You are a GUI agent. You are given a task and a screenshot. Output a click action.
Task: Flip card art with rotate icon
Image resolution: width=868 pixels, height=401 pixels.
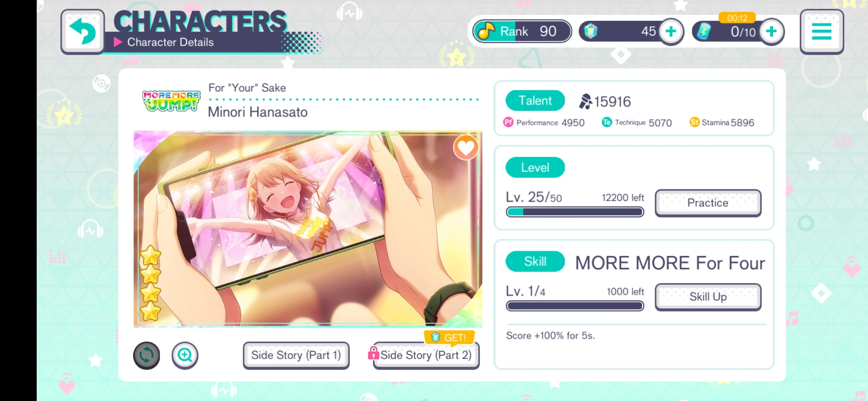click(x=147, y=355)
